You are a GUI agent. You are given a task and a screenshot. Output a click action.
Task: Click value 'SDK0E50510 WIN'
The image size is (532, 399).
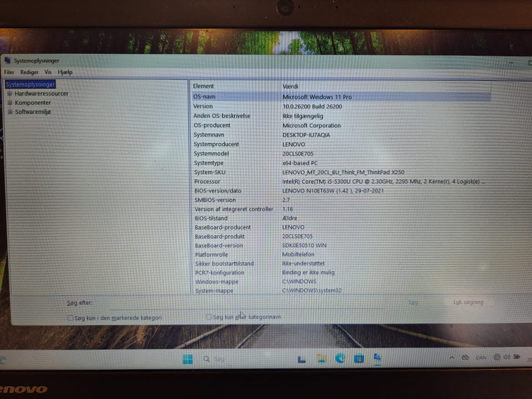tap(304, 245)
